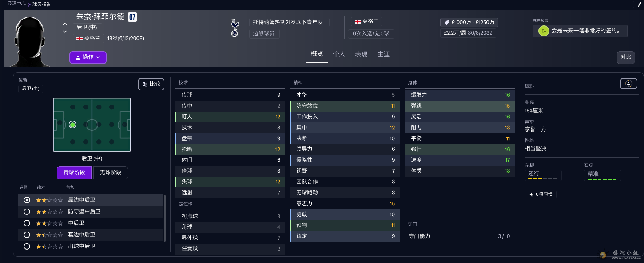Image resolution: width=644 pixels, height=263 pixels.
Task: Switch to the 生涯 tab
Action: [x=383, y=54]
